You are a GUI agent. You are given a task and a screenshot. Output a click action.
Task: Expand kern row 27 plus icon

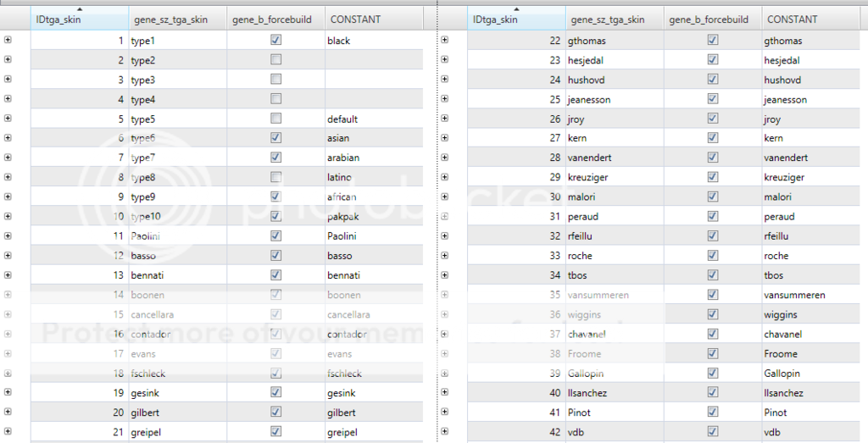point(445,138)
